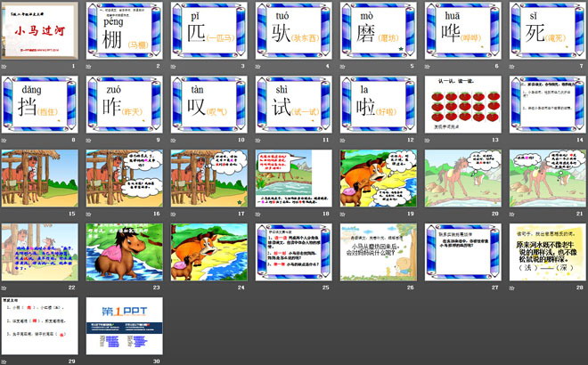Click the animation star under slide 3

pyautogui.click(x=173, y=67)
